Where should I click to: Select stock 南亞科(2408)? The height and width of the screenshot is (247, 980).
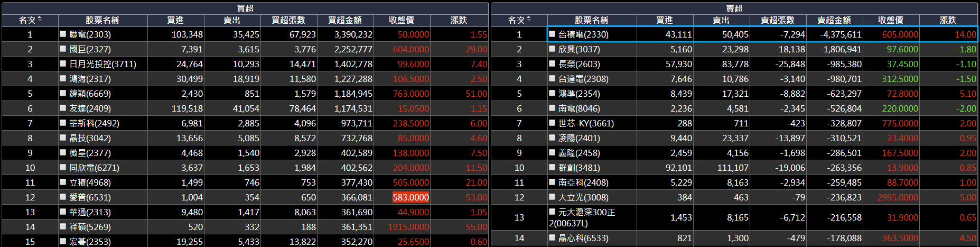coord(584,182)
